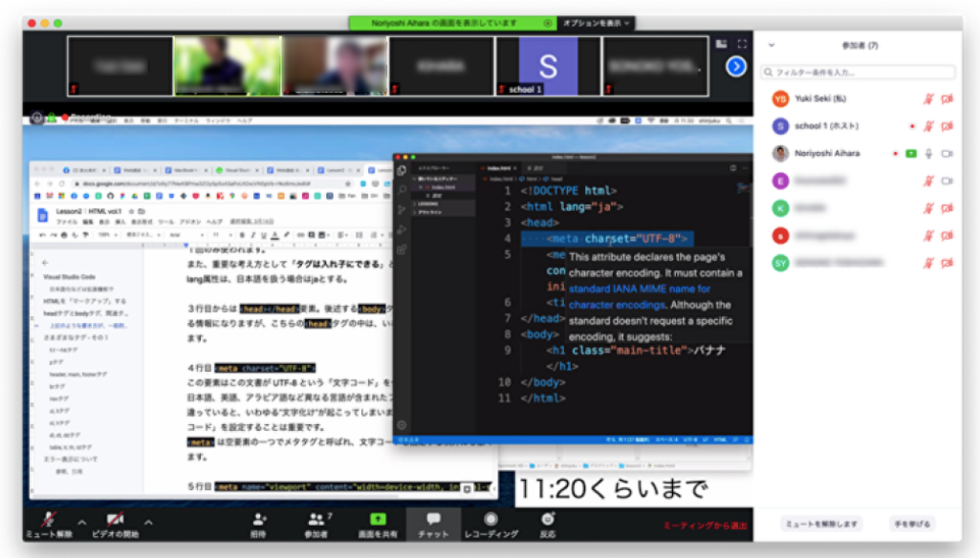Viewport: 980px width, 558px height.
Task: Enter full screen via top-right expand icon
Action: [x=743, y=44]
